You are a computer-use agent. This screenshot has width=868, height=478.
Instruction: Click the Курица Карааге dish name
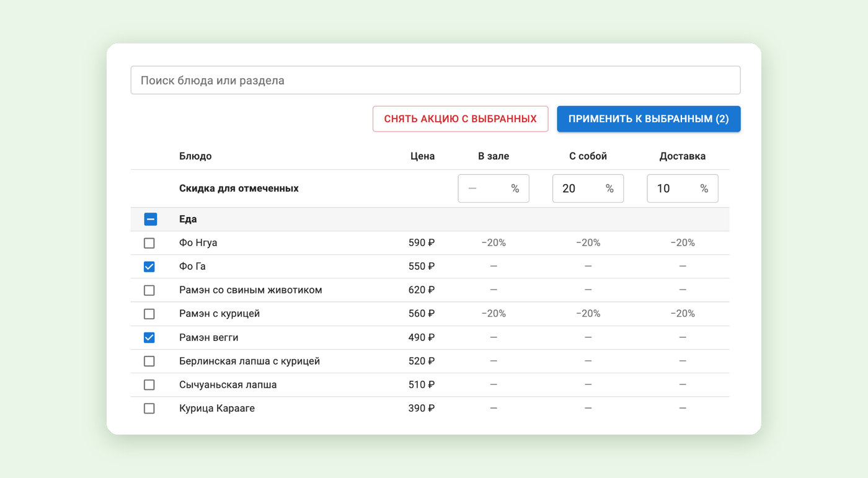pyautogui.click(x=217, y=409)
